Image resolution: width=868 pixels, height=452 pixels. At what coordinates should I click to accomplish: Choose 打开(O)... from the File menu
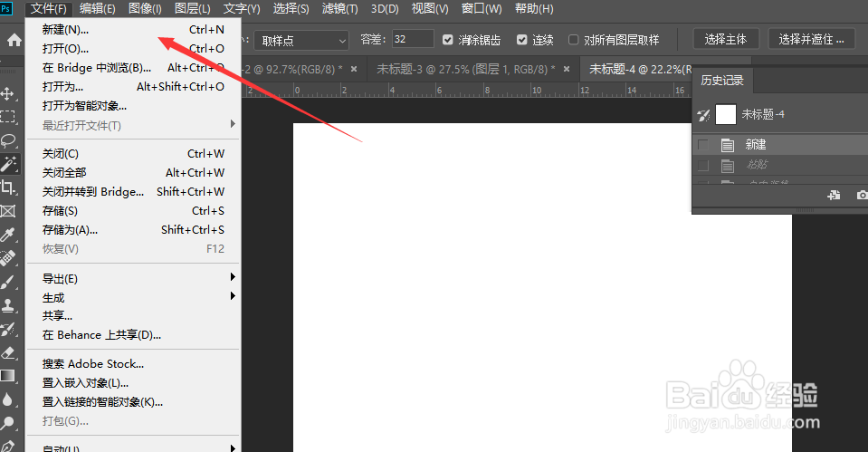point(133,49)
